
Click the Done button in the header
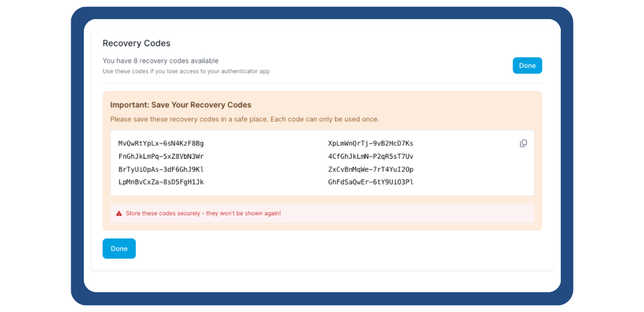(x=527, y=65)
